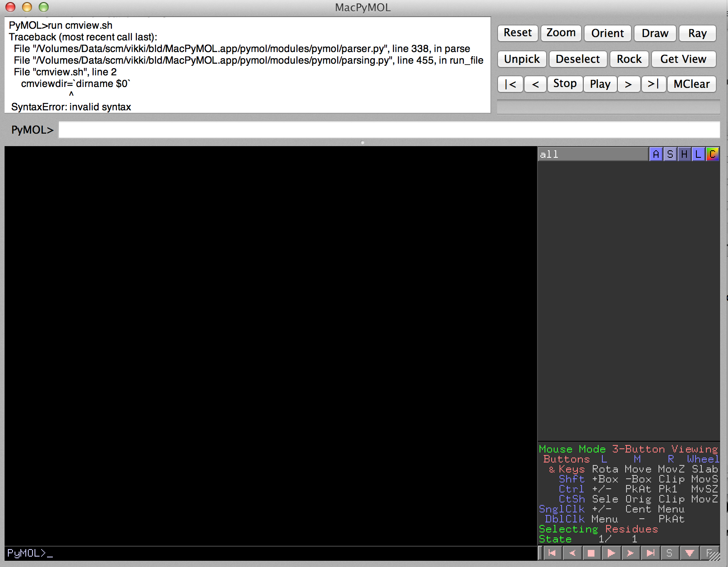728x567 pixels.
Task: Click the divider handle dot below the command line
Action: click(x=363, y=142)
